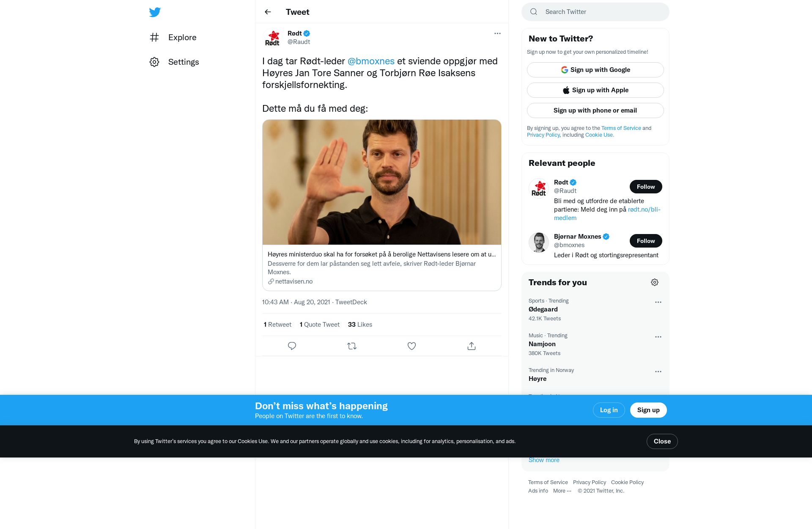The height and width of the screenshot is (529, 812).
Task: Open Trends settings gear icon
Action: pos(655,282)
